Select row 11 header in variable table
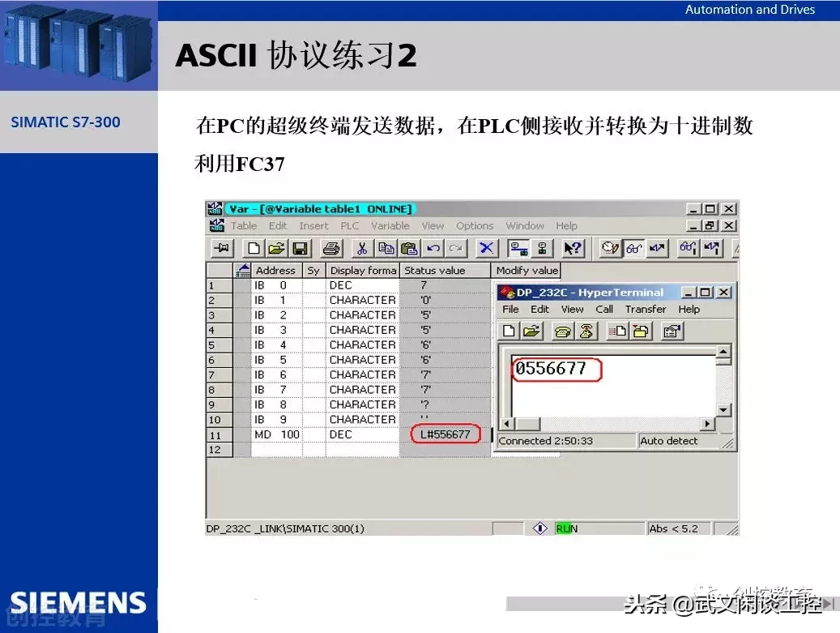The height and width of the screenshot is (633, 840). [x=219, y=434]
